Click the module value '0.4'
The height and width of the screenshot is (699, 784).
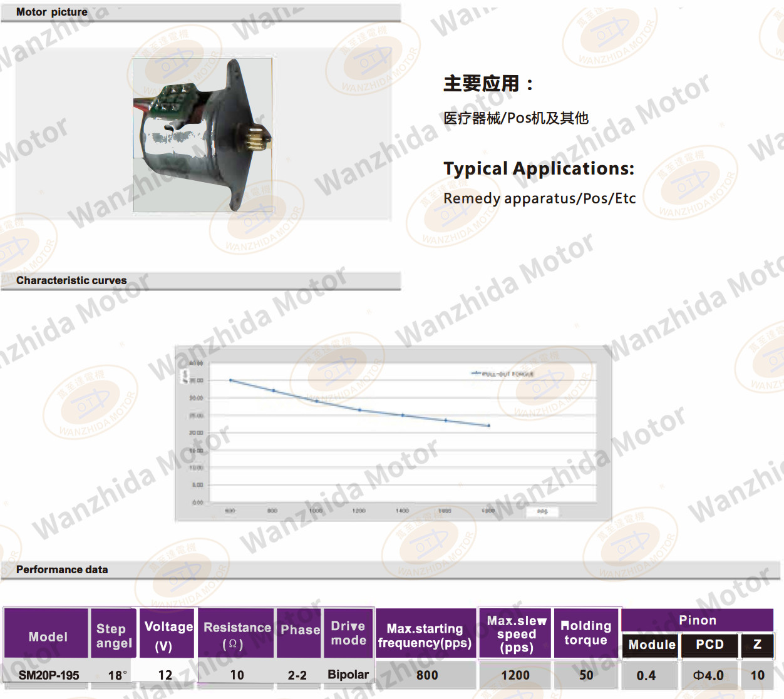pyautogui.click(x=646, y=675)
